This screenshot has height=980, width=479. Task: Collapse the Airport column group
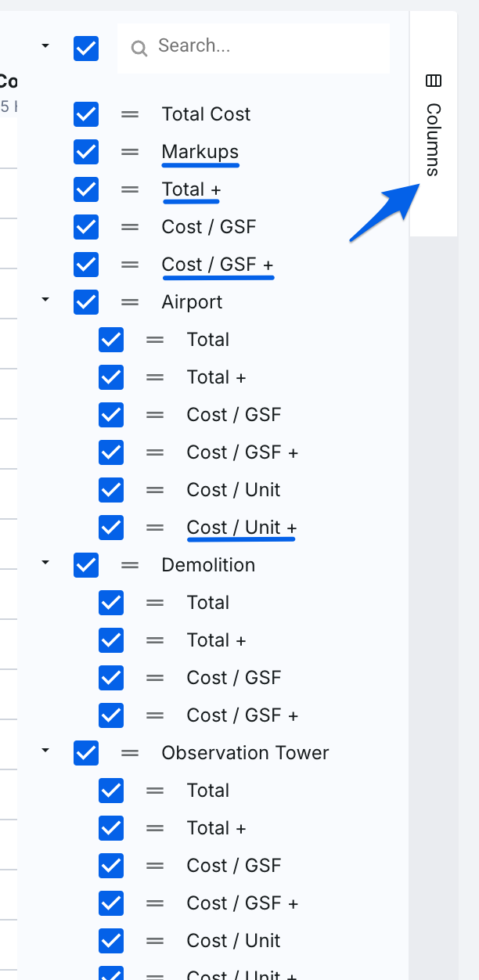45,299
